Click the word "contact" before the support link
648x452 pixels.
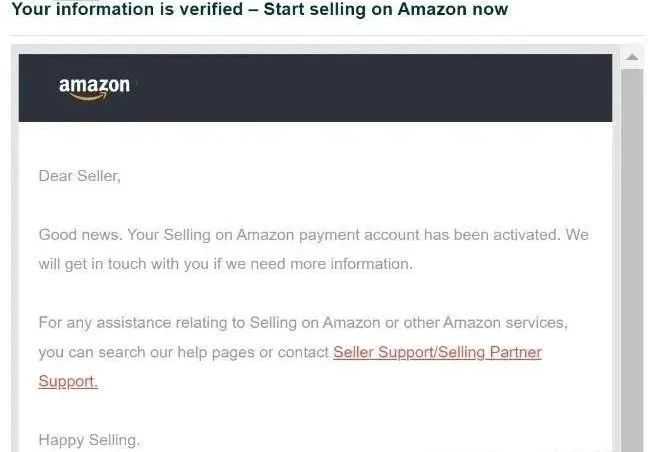303,352
